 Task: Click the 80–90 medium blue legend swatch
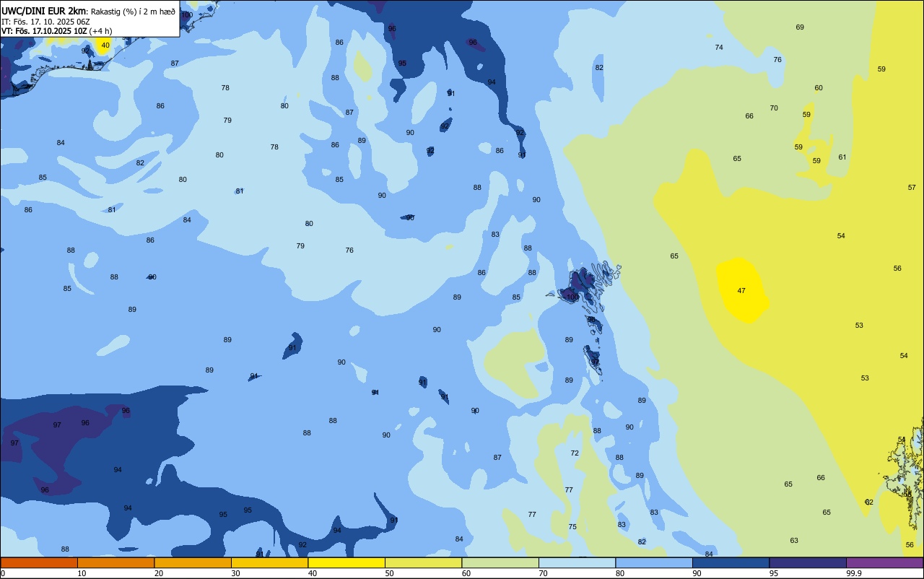[x=654, y=562]
